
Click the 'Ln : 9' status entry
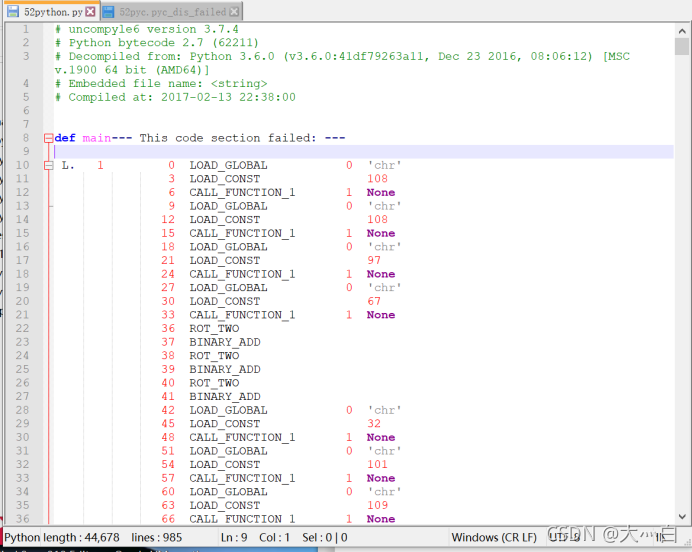[x=234, y=537]
